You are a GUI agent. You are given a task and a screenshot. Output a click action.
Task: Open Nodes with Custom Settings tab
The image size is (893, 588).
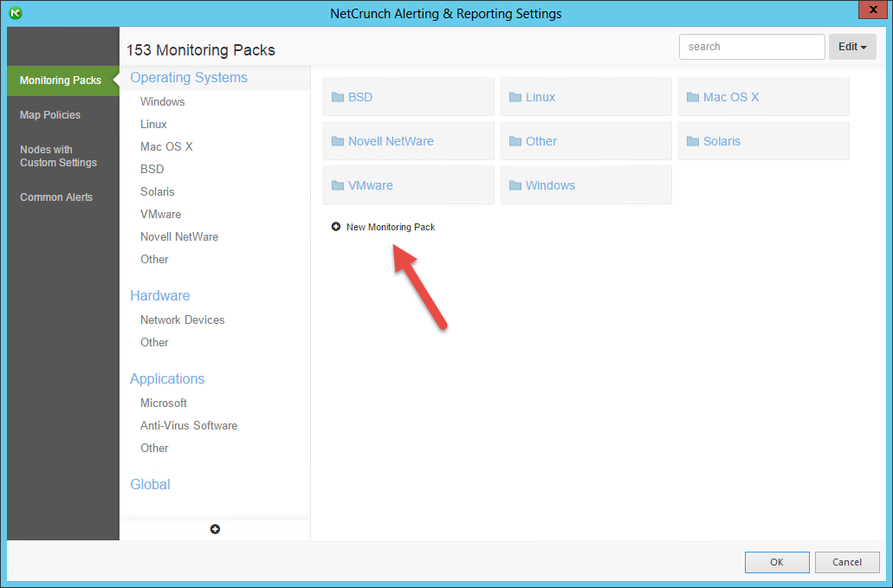point(58,156)
